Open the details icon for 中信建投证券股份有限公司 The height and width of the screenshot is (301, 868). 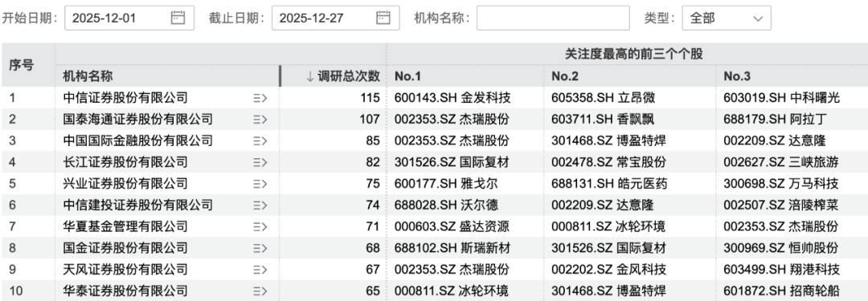[260, 205]
